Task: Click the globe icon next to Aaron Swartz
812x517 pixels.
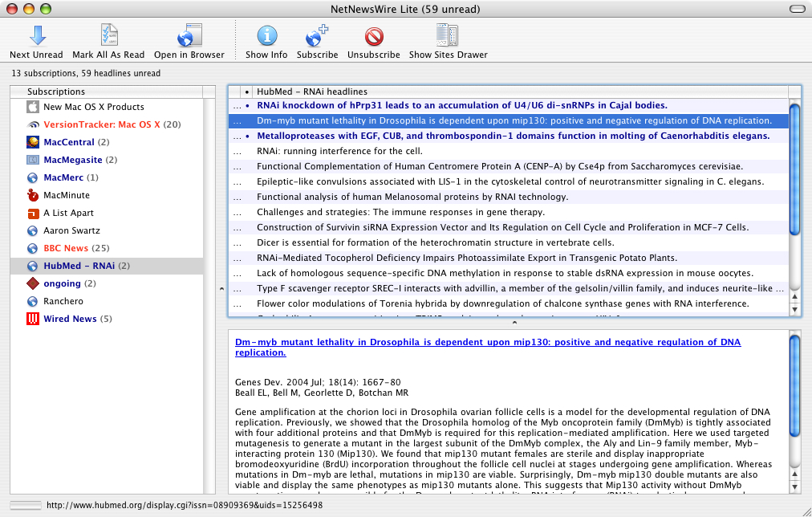Action: (33, 230)
